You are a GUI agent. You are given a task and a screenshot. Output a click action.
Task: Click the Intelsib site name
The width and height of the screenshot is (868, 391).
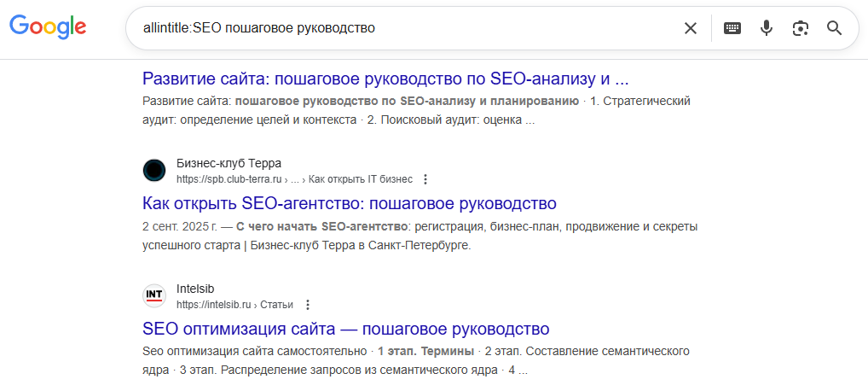pos(195,289)
